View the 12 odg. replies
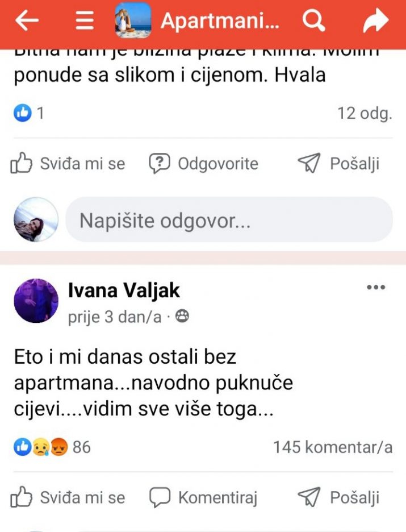 365,113
